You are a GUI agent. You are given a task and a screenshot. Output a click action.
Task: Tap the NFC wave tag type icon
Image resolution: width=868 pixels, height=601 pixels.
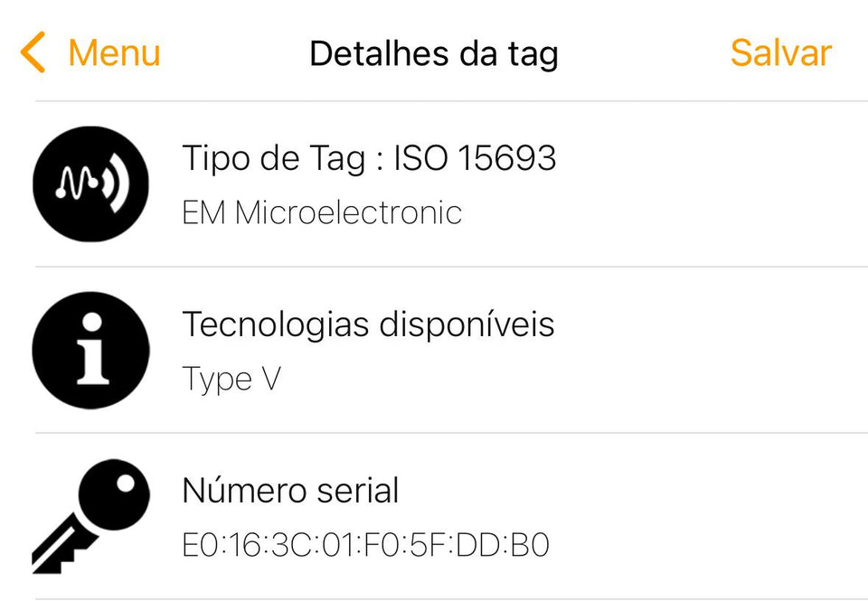point(90,183)
